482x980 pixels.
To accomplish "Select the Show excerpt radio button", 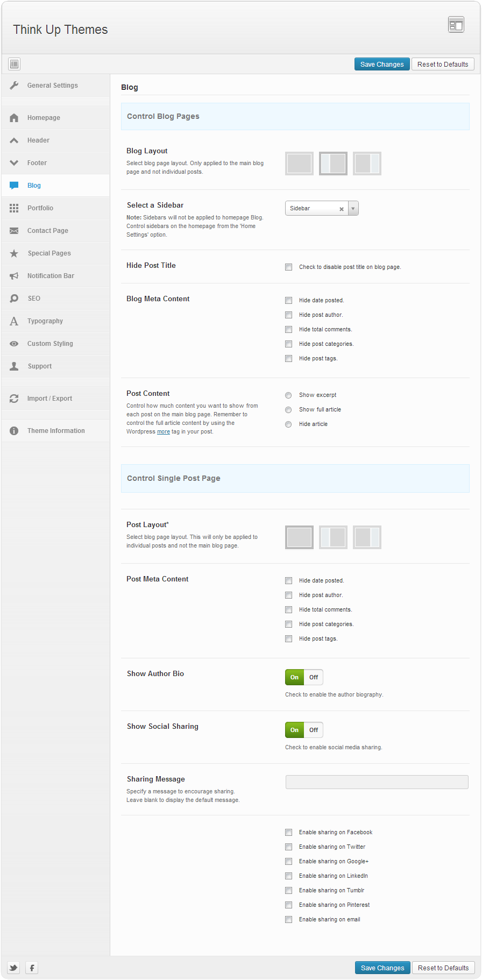I will [x=289, y=395].
